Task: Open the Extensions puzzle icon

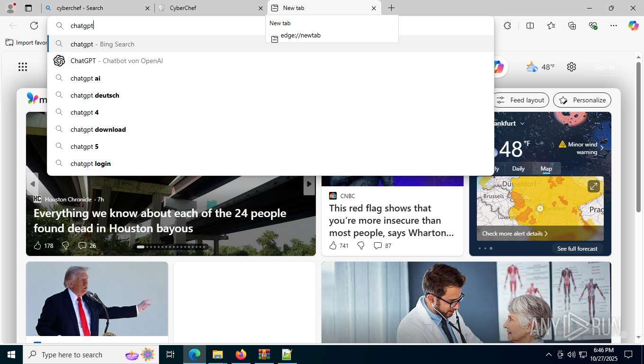Action: point(507,26)
